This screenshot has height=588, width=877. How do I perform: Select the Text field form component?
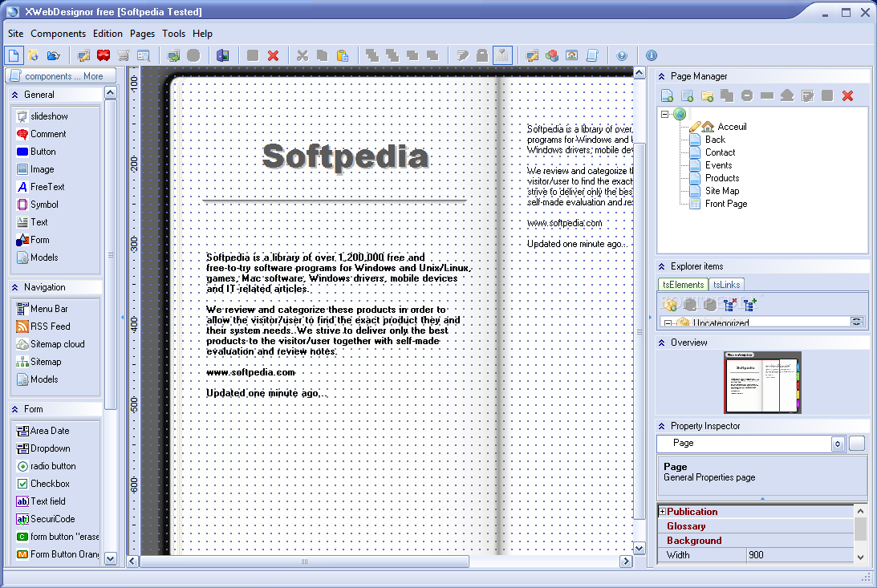[x=41, y=501]
